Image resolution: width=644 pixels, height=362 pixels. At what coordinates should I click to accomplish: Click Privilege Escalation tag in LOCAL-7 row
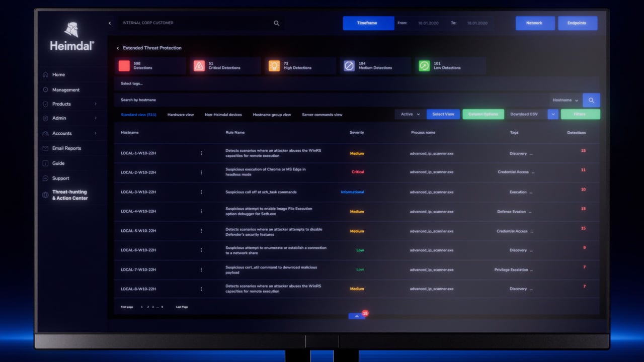pos(511,270)
